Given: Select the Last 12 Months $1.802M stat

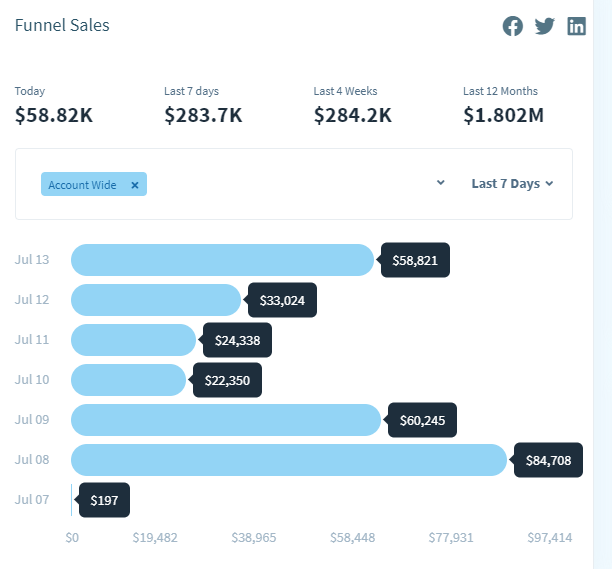Looking at the screenshot, I should [x=503, y=115].
